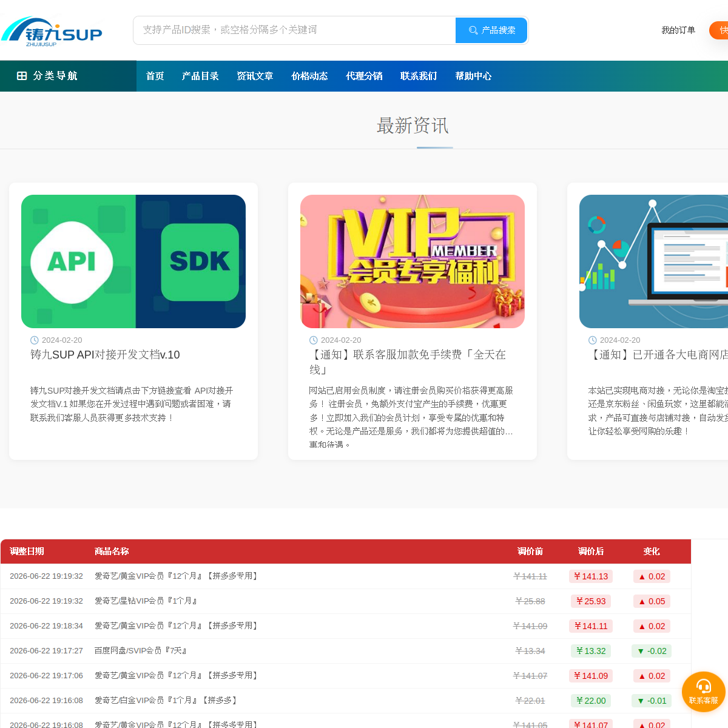This screenshot has height=728, width=728.
Task: Click the 变化 column header
Action: (652, 551)
